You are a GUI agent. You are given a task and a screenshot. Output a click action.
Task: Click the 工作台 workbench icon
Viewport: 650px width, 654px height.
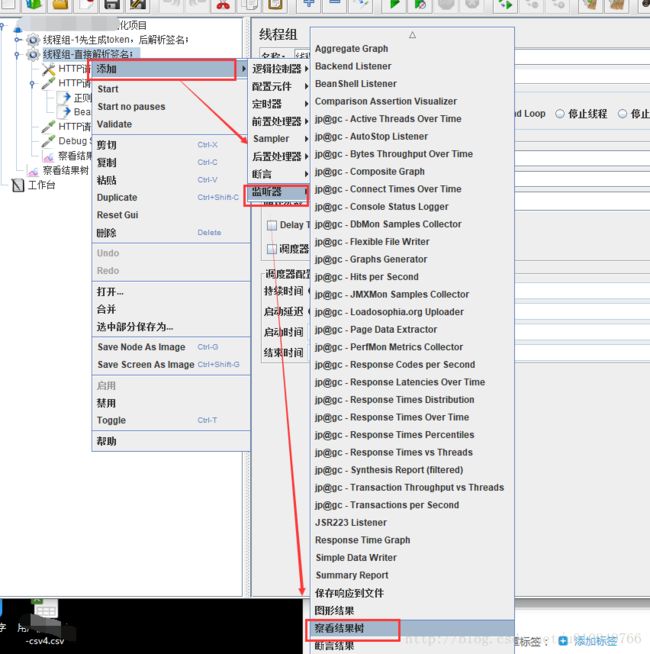click(18, 185)
